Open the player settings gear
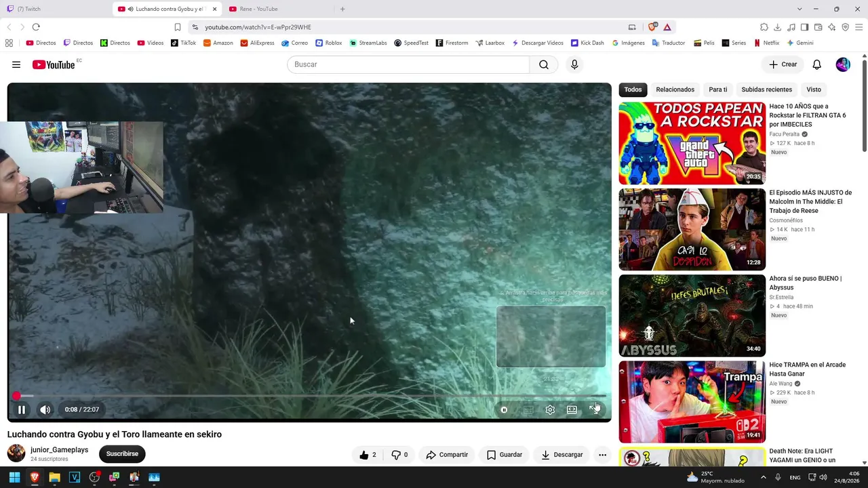 (550, 409)
